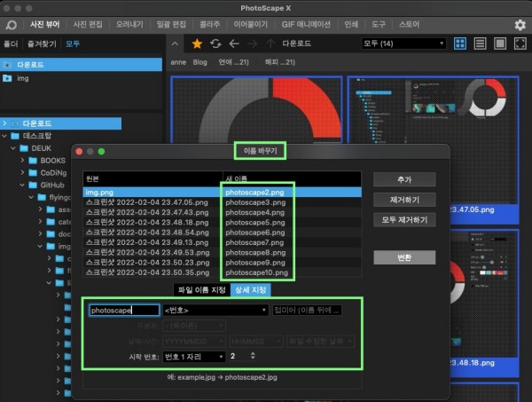Viewport: 532px width, 402px height.
Task: Open the 모두 (14) filter dropdown
Action: pos(403,43)
